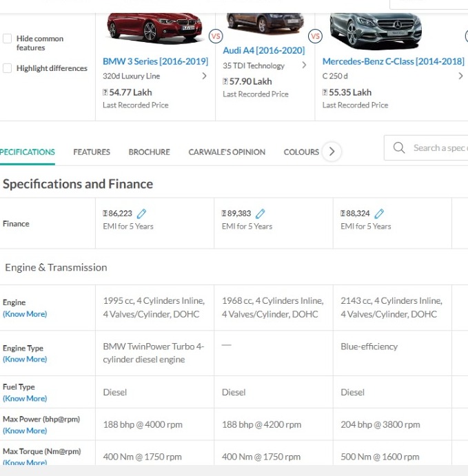Open CarWale's Opinion tab
This screenshot has width=468, height=476.
227,152
